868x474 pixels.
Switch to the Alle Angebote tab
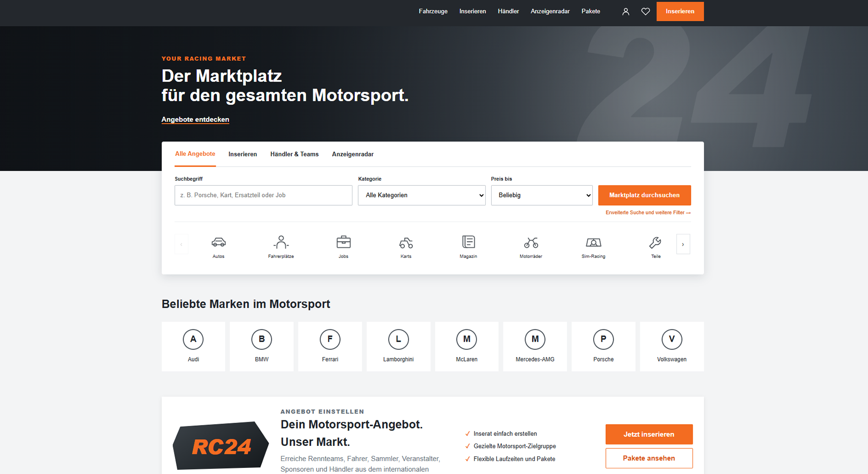click(195, 154)
